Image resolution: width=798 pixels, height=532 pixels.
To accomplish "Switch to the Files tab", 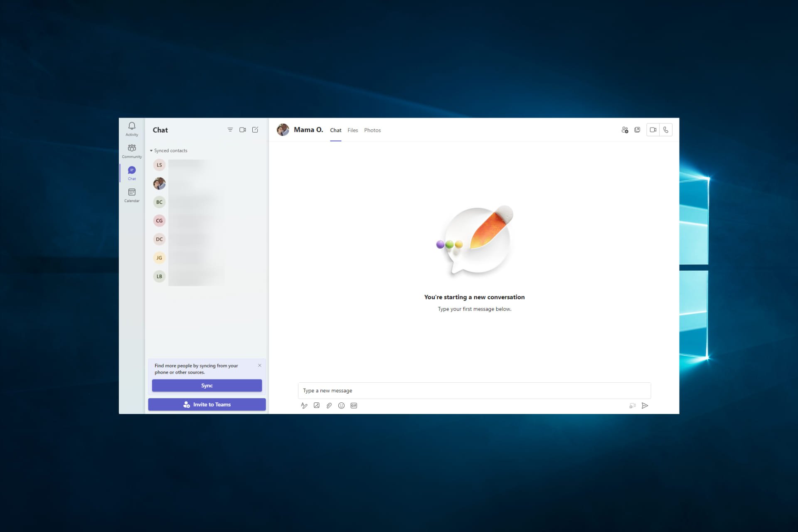I will click(353, 130).
